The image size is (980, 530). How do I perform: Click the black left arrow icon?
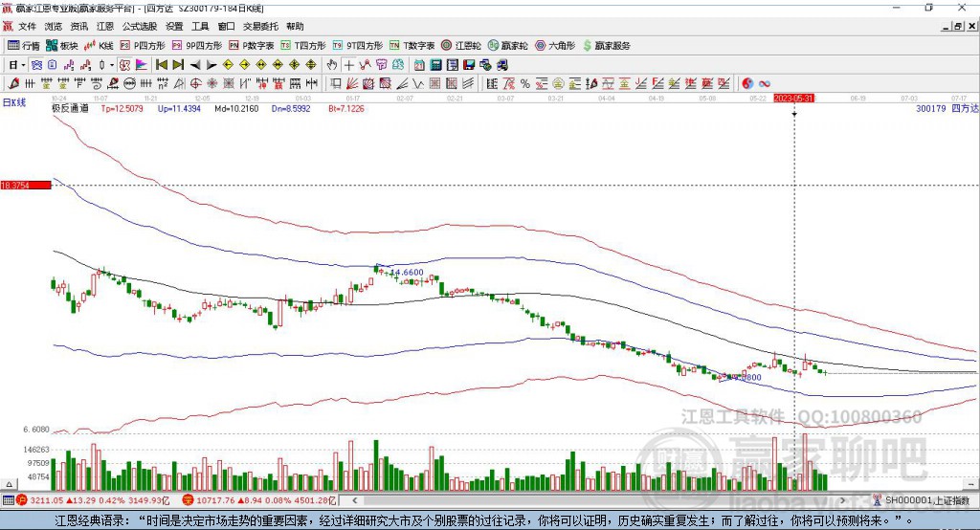click(x=195, y=65)
